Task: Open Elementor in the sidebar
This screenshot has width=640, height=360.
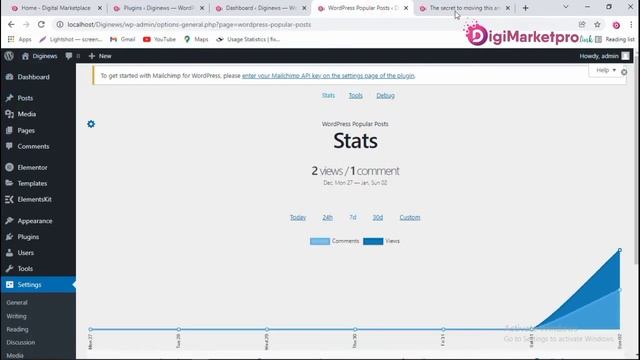Action: pyautogui.click(x=32, y=167)
